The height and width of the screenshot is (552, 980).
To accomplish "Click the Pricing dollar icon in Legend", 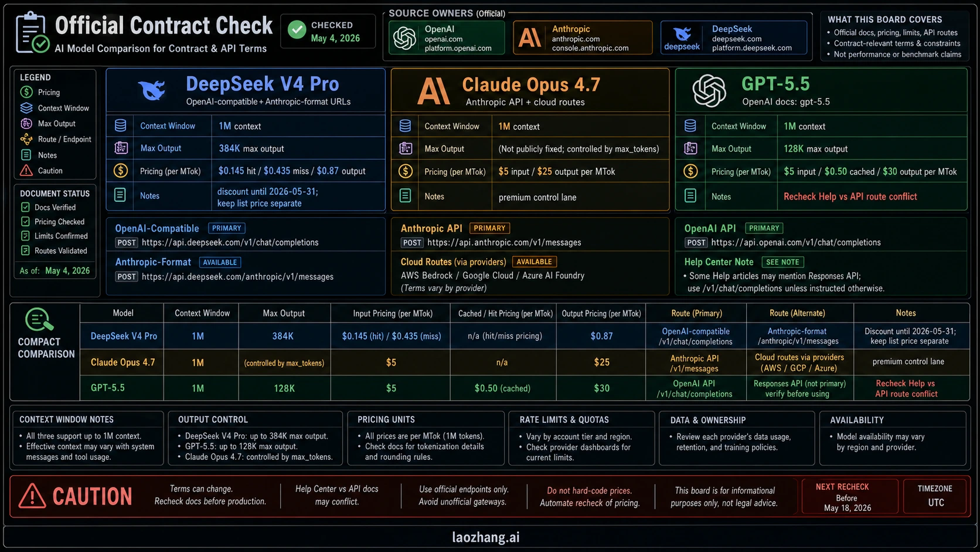I will point(26,92).
